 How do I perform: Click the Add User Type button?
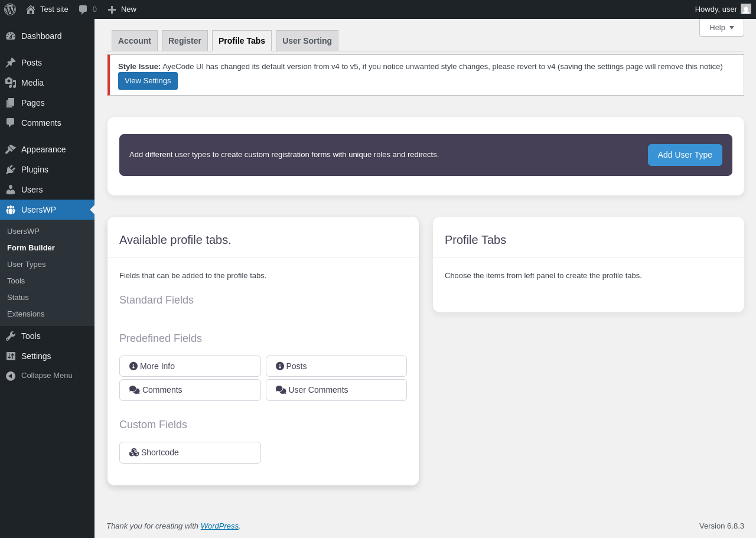click(x=685, y=155)
